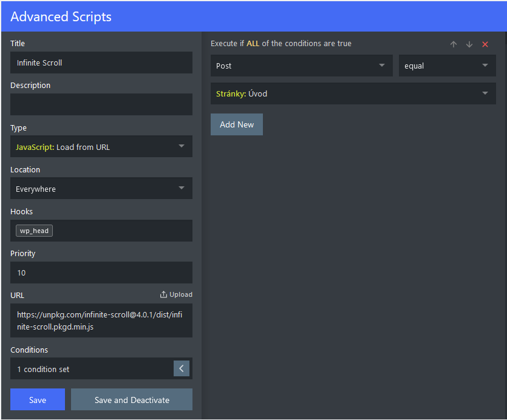Screen dimensions: 507x420
Task: Select the wp_head hook tag
Action: (x=34, y=231)
